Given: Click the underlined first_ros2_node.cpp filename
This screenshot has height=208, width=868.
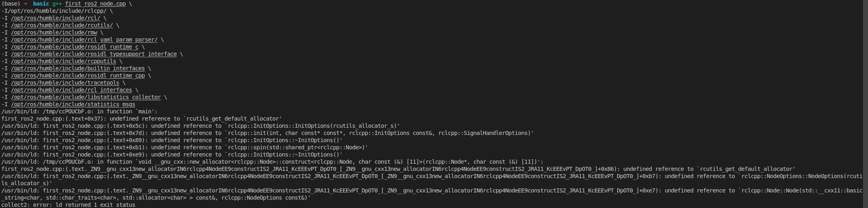Looking at the screenshot, I should pos(95,4).
